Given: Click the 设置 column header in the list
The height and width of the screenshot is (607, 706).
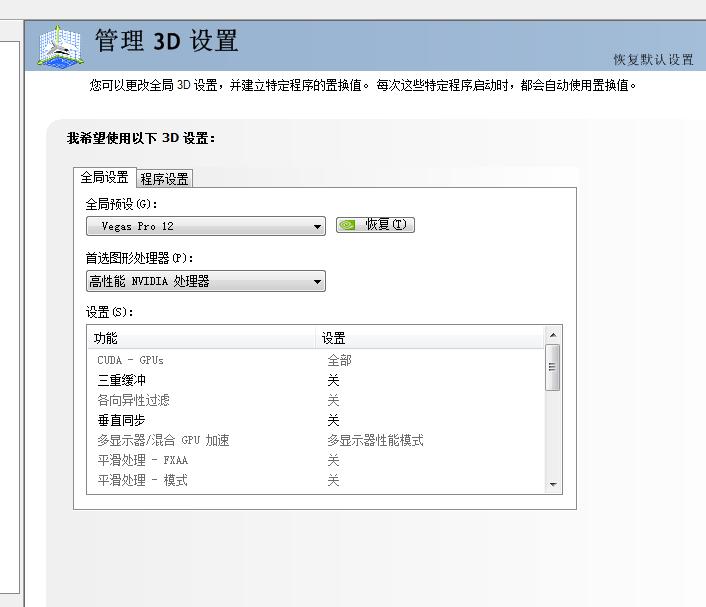Looking at the screenshot, I should [430, 338].
